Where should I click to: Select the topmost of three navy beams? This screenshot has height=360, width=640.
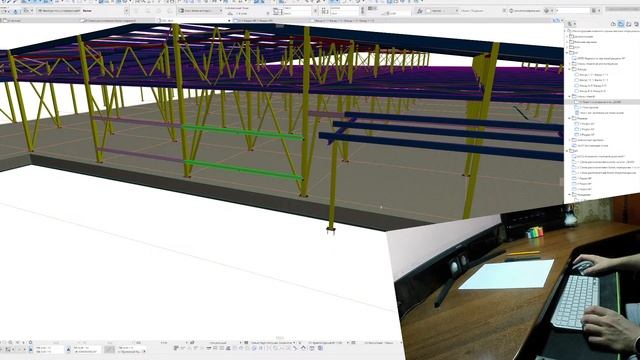pos(453,121)
